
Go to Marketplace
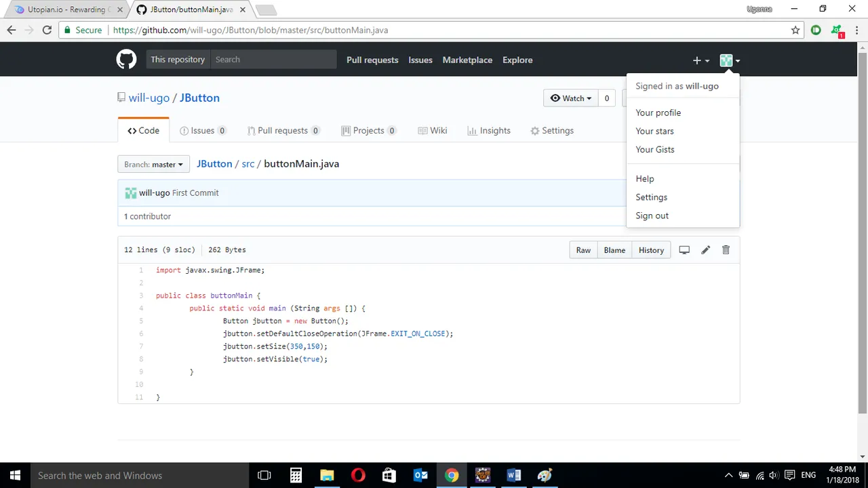point(467,60)
